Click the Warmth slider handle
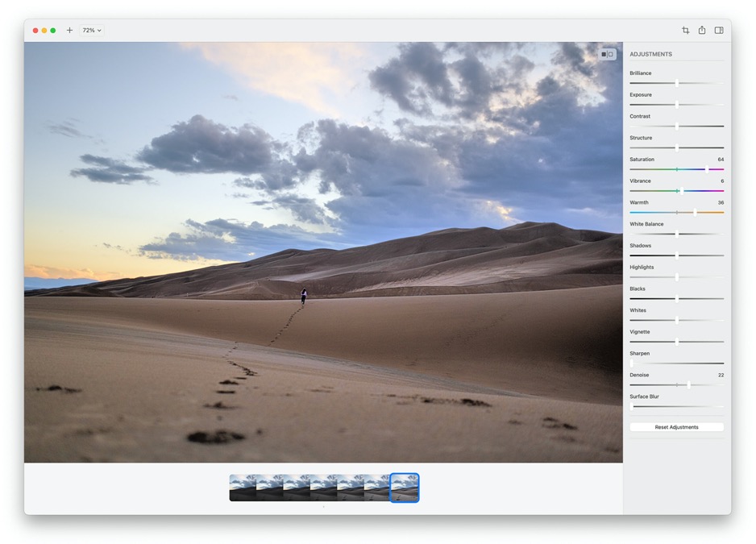 695,212
